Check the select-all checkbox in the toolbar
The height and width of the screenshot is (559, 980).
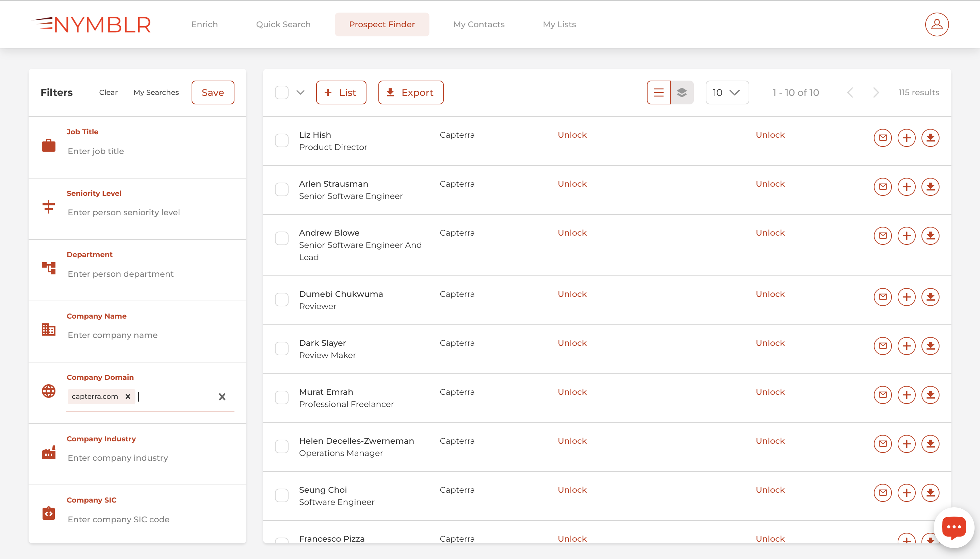click(x=282, y=92)
